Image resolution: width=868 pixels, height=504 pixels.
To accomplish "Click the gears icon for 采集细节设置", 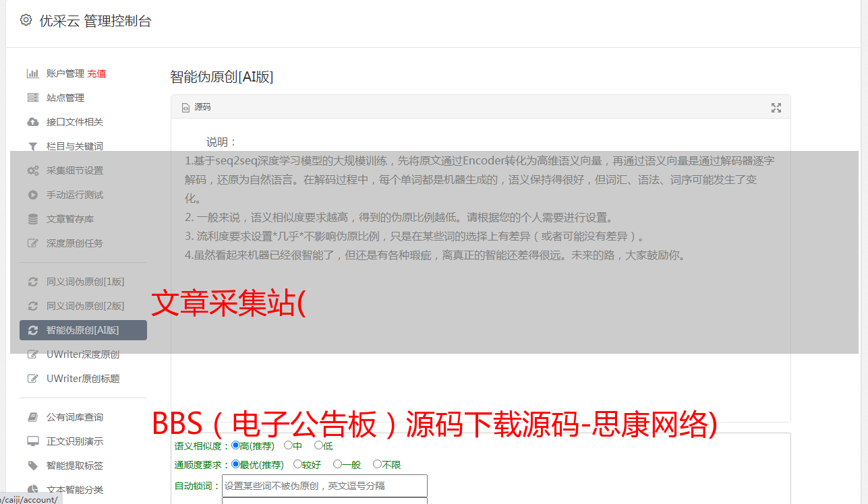I will 32,170.
